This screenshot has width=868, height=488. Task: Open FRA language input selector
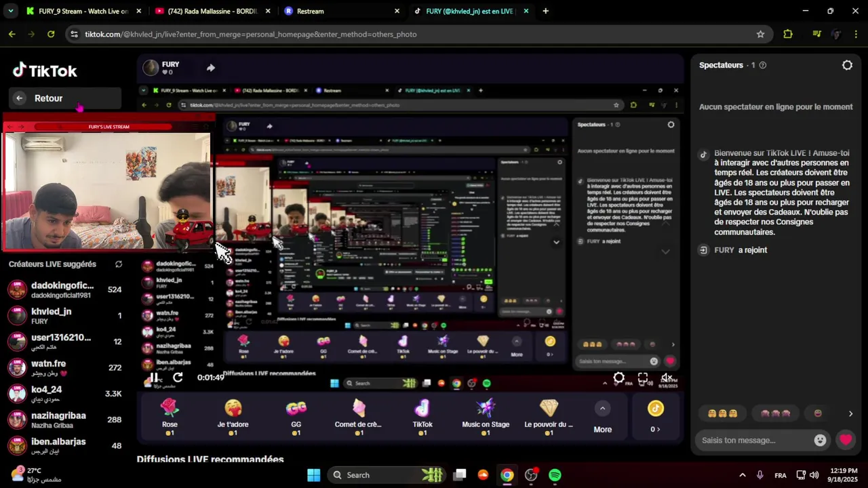781,475
